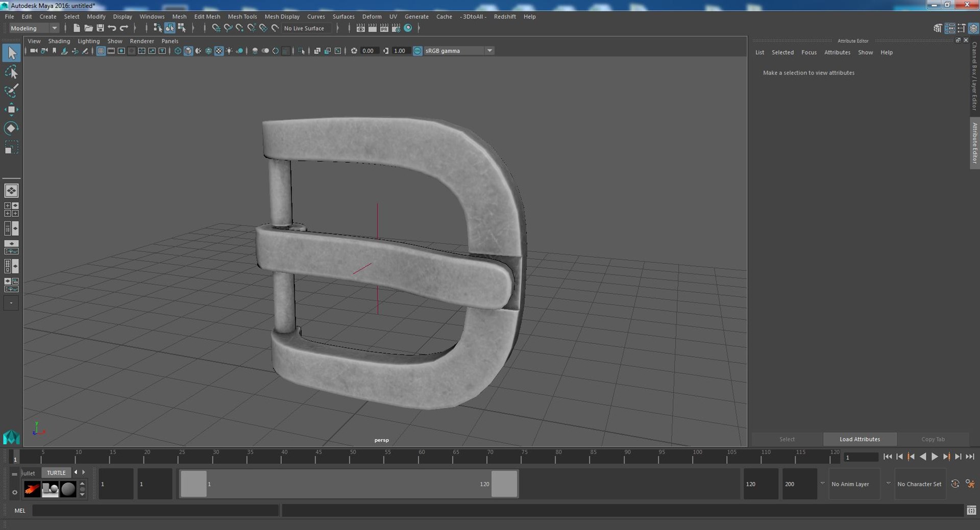Screen dimensions: 980x530
Task: Switch to four-view panel layout
Action: point(11,209)
